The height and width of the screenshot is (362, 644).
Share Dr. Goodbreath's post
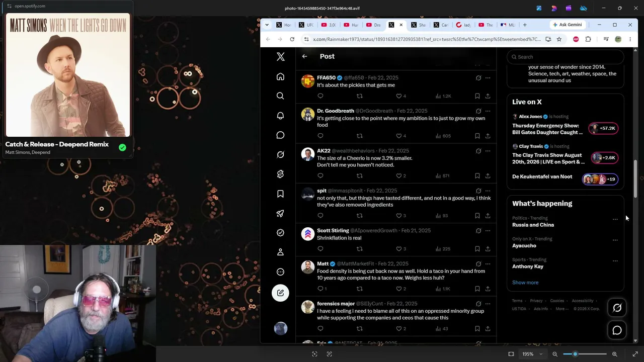488,136
